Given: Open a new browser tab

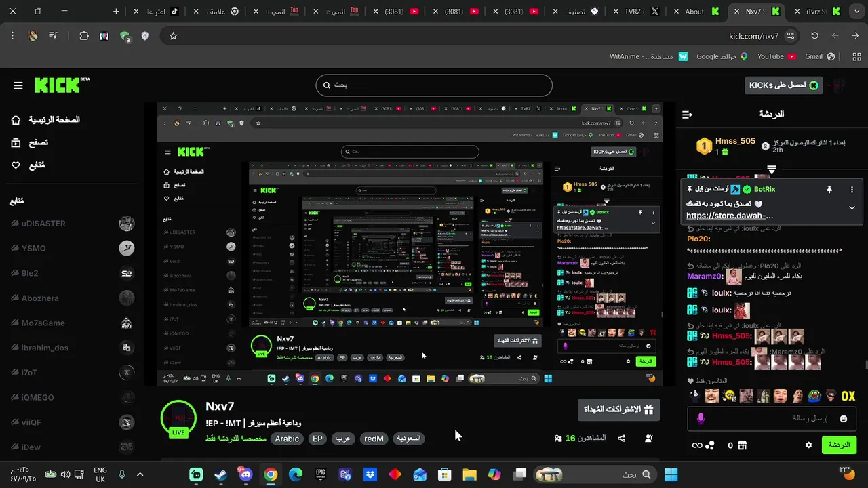Looking at the screenshot, I should (x=116, y=12).
